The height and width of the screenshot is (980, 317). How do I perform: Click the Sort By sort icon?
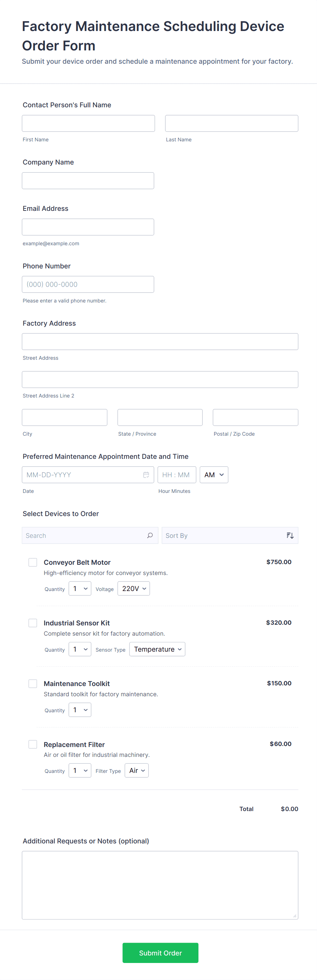290,535
